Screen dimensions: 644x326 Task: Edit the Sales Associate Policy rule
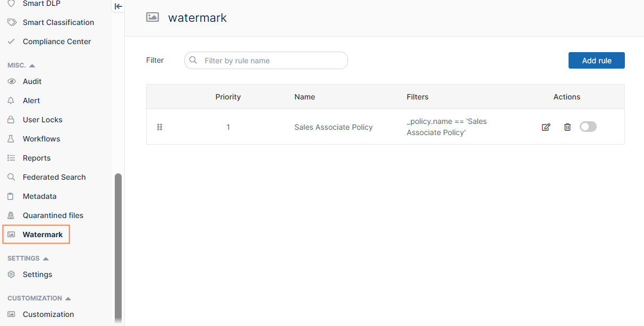546,127
